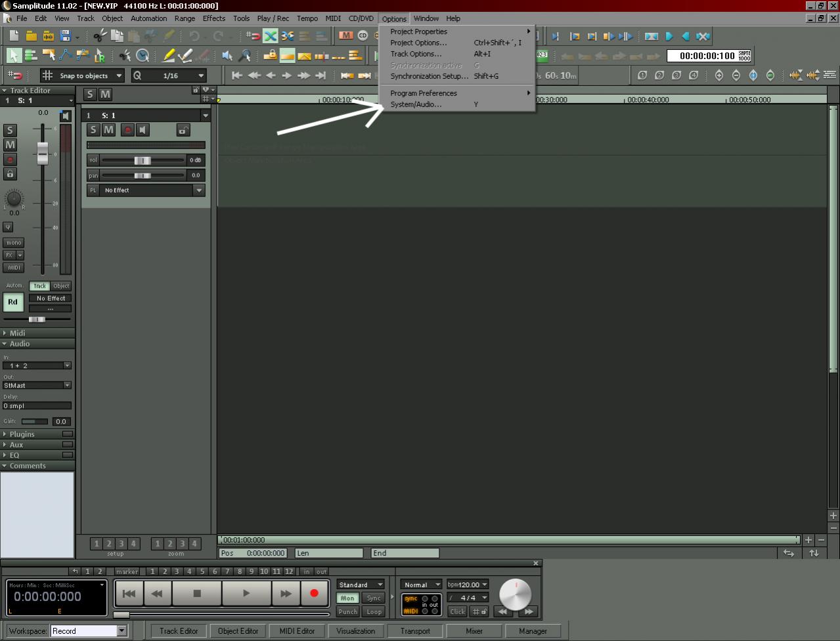Open the Play / Rec menu
This screenshot has height=641, width=840.
tap(273, 18)
